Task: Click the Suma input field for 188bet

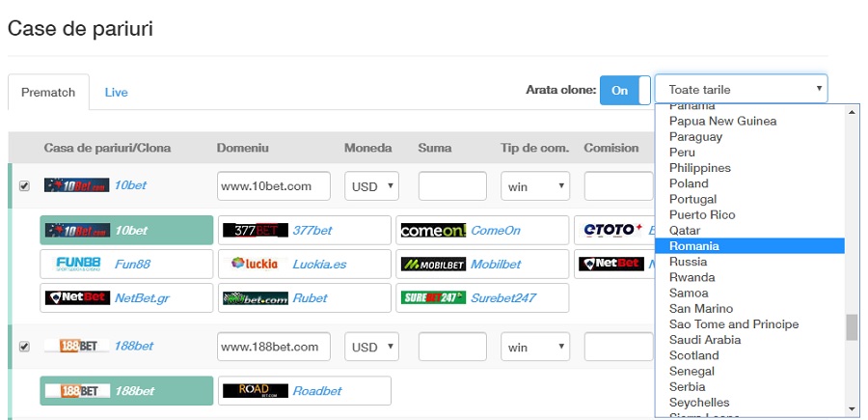Action: coord(452,347)
